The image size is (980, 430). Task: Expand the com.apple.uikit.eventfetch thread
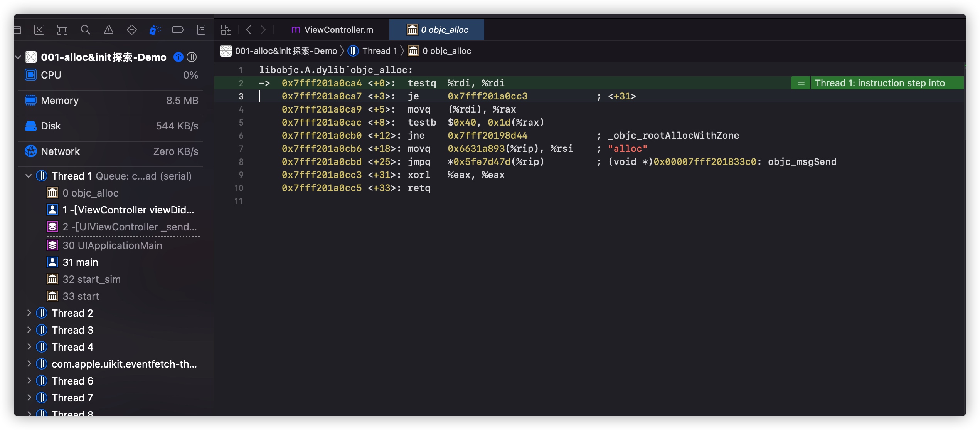pos(29,364)
